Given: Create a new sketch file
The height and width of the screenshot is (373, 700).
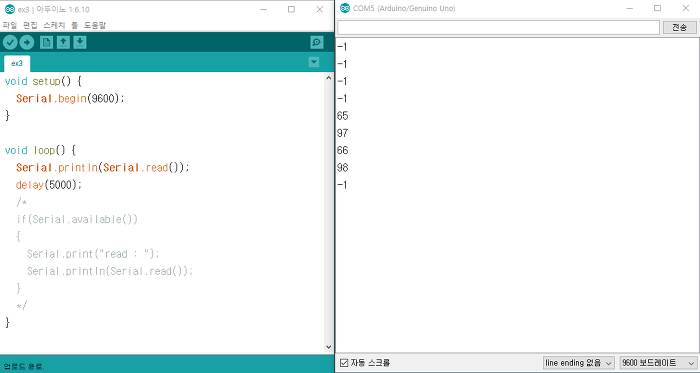Looking at the screenshot, I should (x=46, y=42).
